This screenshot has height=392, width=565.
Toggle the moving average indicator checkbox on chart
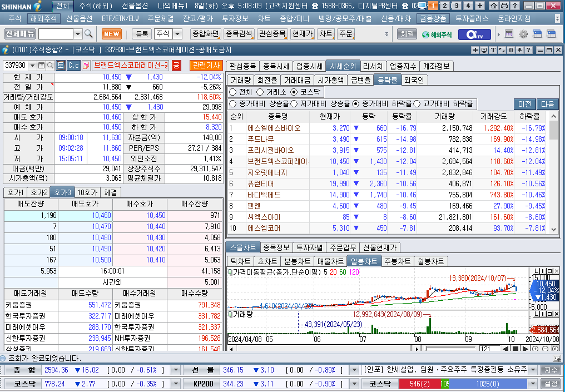tap(231, 272)
